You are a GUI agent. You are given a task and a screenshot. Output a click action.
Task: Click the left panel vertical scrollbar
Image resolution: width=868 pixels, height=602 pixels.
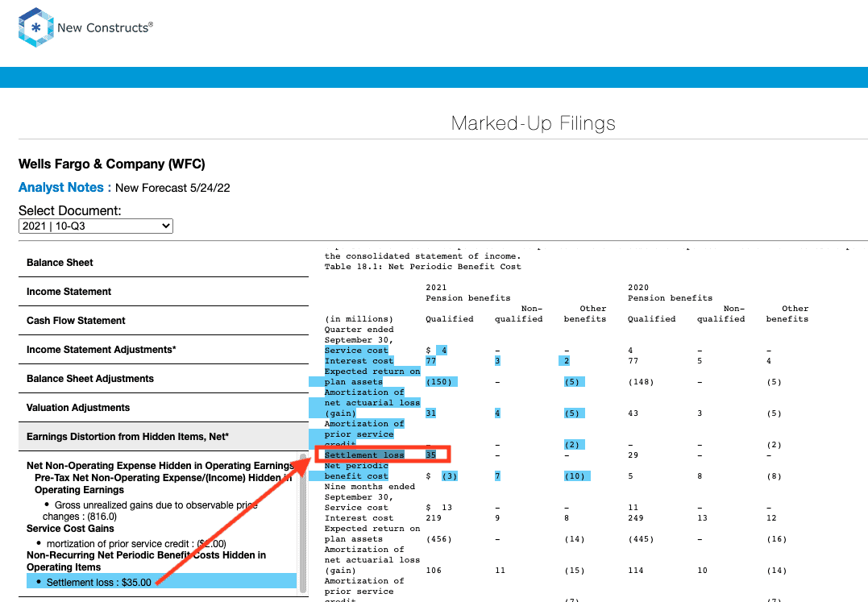tap(303, 524)
